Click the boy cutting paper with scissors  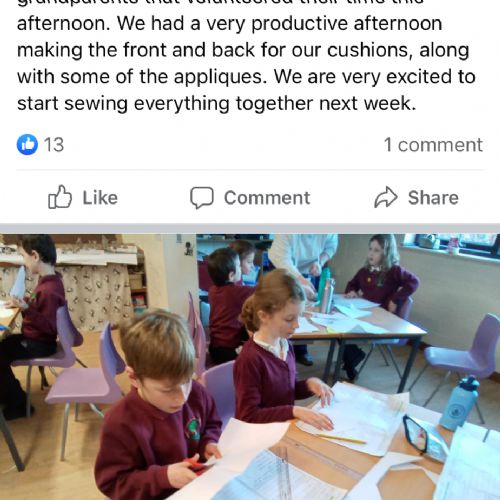tap(157, 407)
